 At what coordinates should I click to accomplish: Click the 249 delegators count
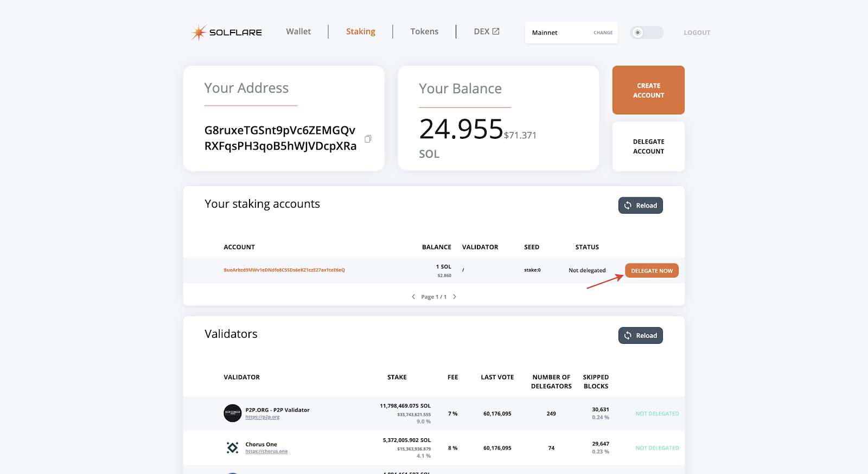[x=551, y=414]
